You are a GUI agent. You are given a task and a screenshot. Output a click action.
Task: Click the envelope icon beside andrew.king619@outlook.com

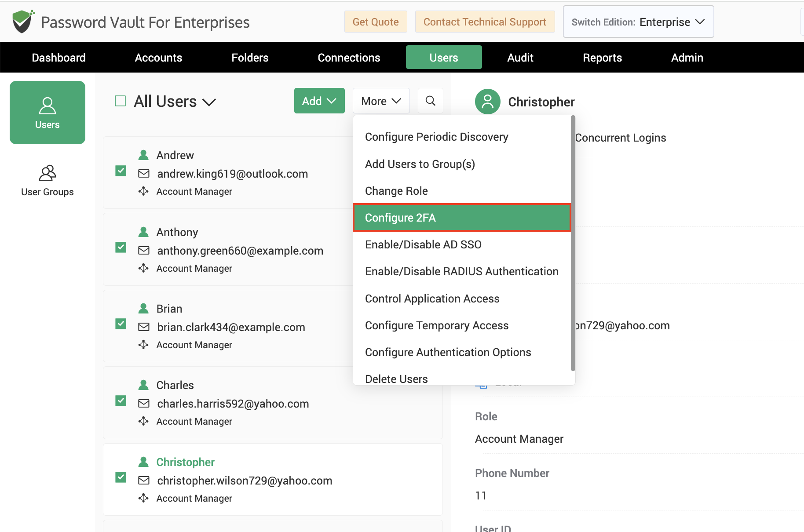click(x=144, y=174)
